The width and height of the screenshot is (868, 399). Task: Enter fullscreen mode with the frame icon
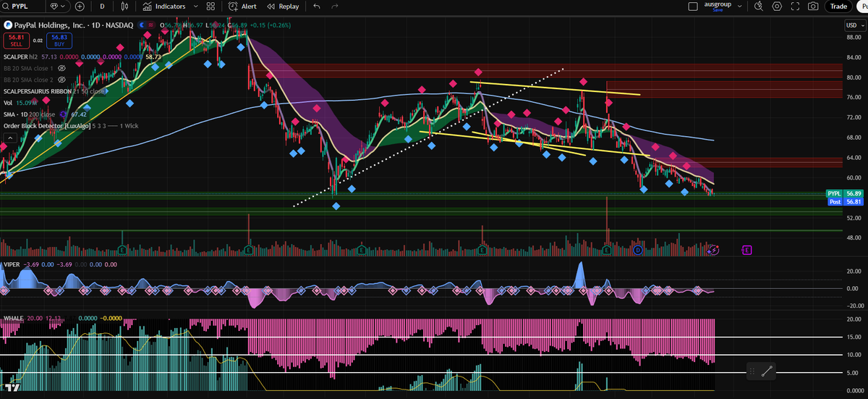pos(795,7)
